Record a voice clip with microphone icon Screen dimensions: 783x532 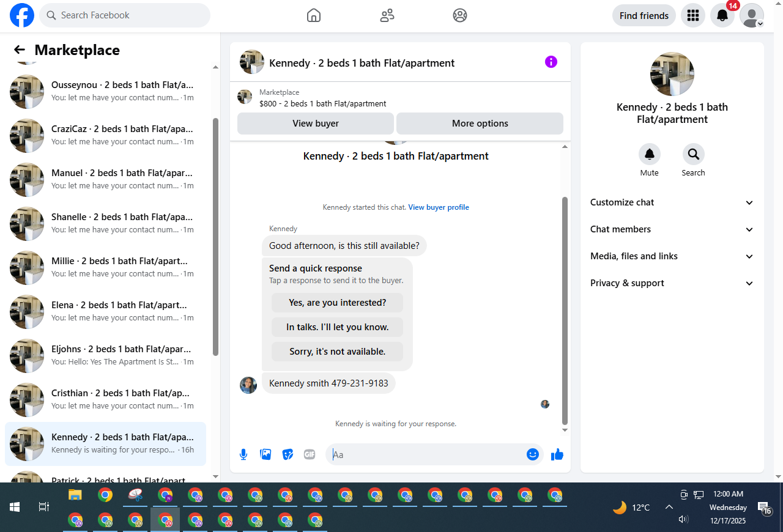click(243, 454)
